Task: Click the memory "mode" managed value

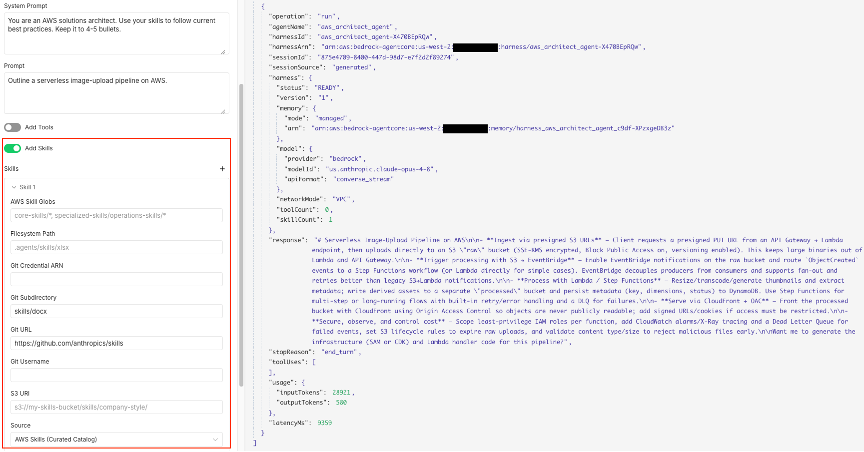Action: click(x=332, y=118)
